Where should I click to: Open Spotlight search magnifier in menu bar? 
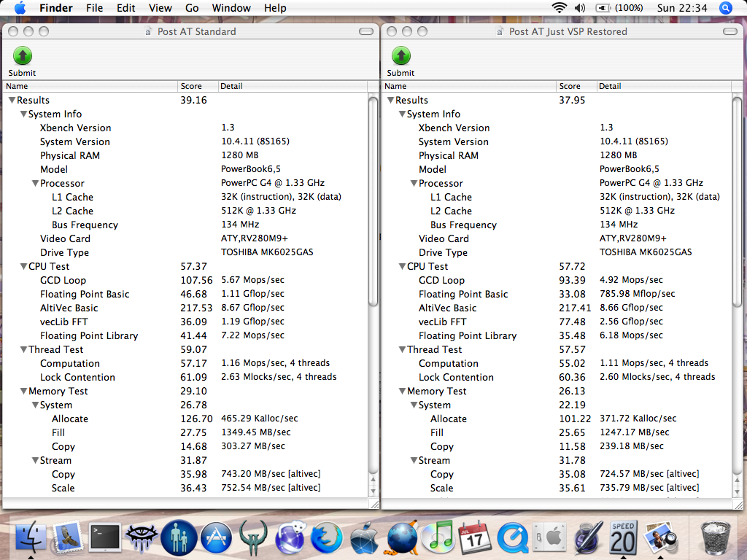[726, 8]
